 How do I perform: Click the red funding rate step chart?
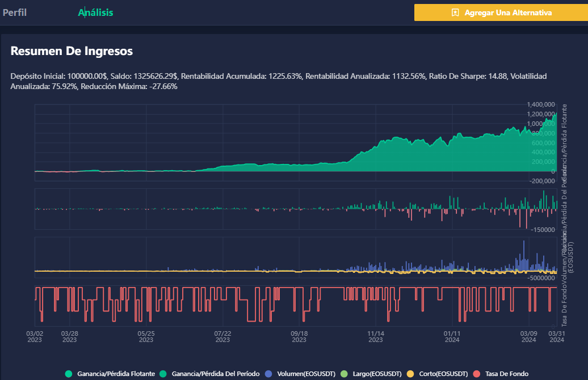[296, 306]
